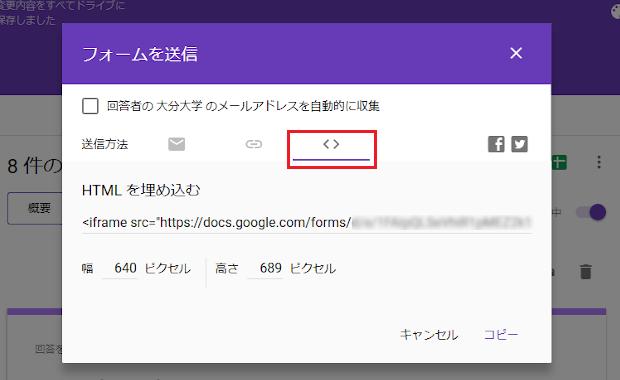Select the link send method tab

253,144
